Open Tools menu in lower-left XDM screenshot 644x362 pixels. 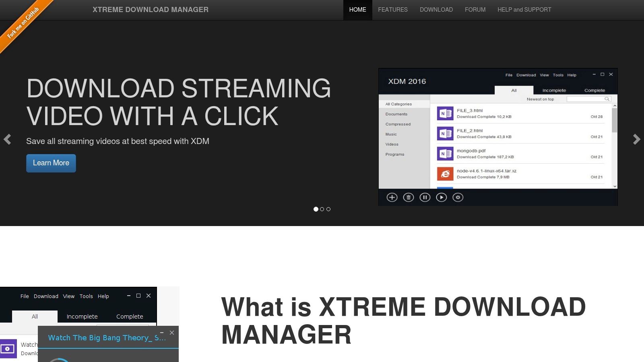coord(86,296)
